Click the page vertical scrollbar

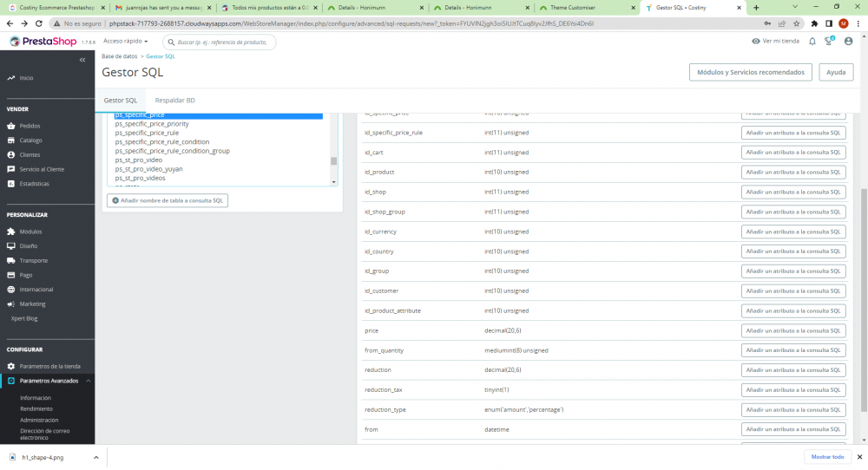point(864,300)
